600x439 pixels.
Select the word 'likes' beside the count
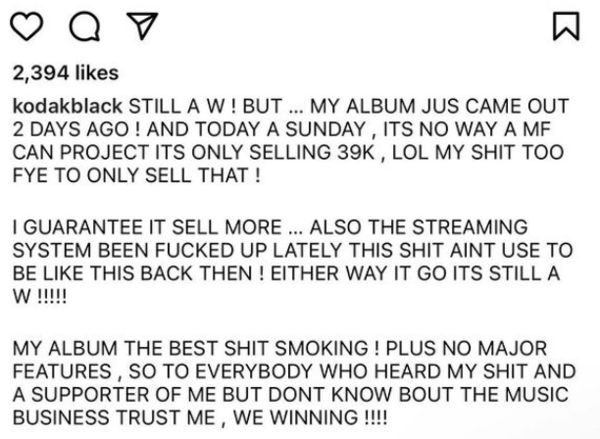pyautogui.click(x=97, y=73)
